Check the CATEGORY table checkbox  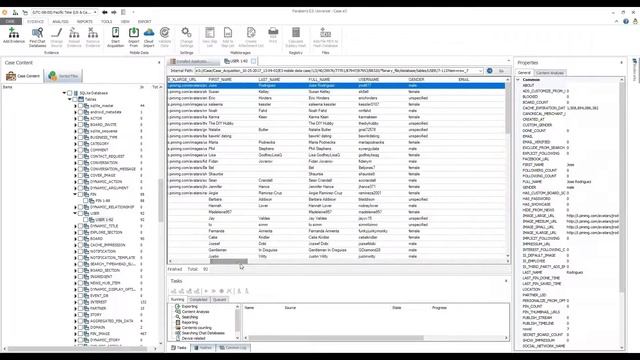click(x=80, y=144)
